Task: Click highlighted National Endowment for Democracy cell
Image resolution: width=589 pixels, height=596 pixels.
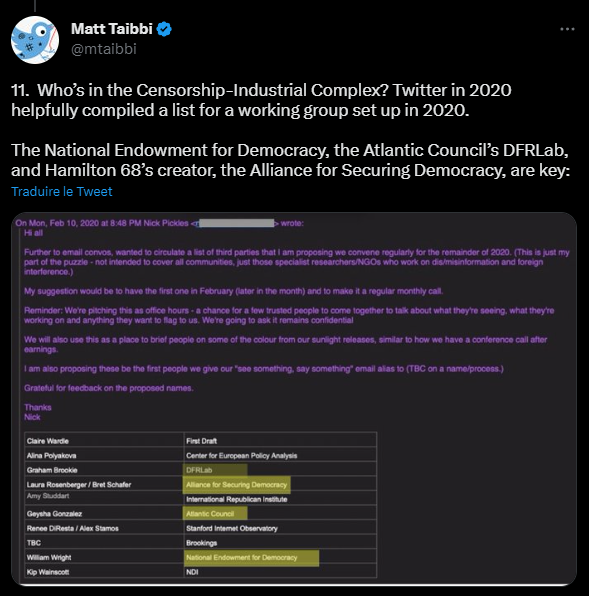Action: tap(251, 557)
